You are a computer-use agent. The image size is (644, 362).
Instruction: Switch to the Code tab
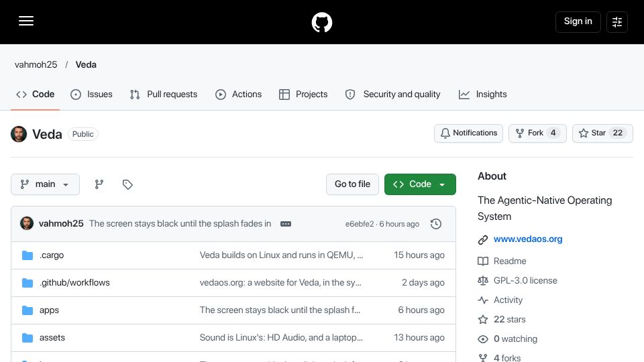pyautogui.click(x=36, y=95)
